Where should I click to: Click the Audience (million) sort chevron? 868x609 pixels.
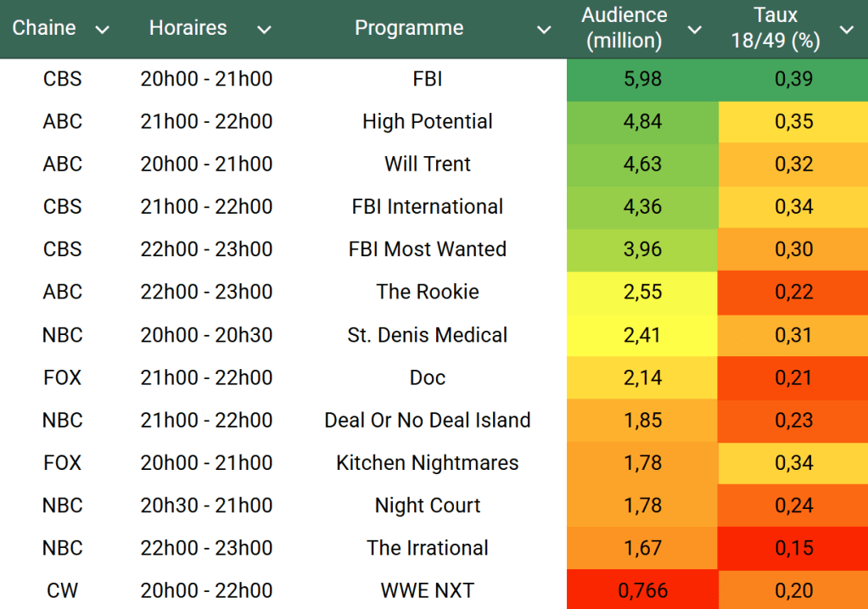pos(694,30)
